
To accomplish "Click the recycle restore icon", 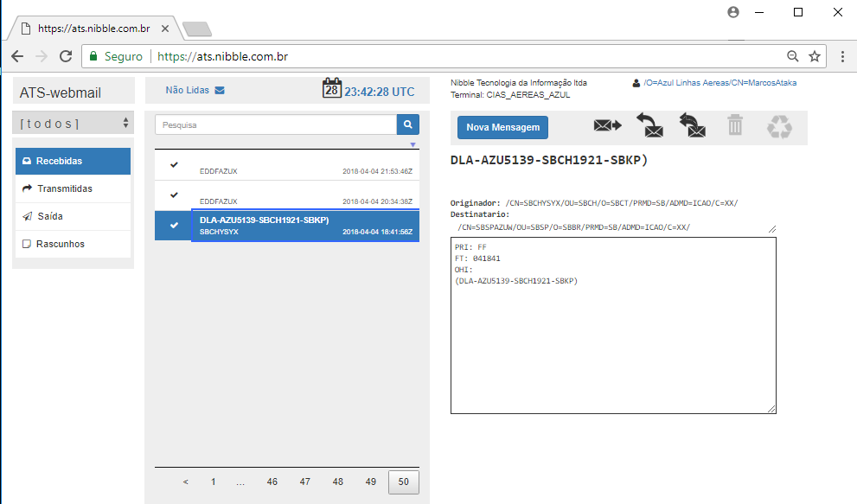I will point(779,127).
